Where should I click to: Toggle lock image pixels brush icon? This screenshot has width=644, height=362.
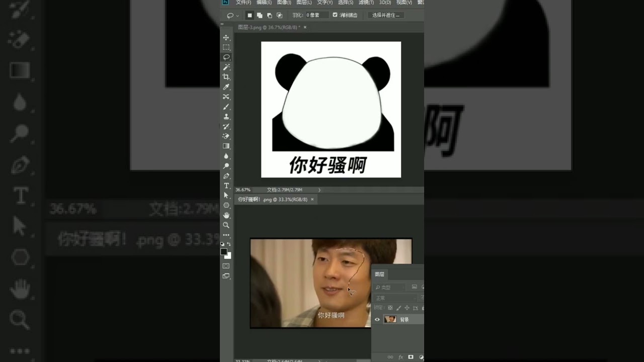pos(398,308)
